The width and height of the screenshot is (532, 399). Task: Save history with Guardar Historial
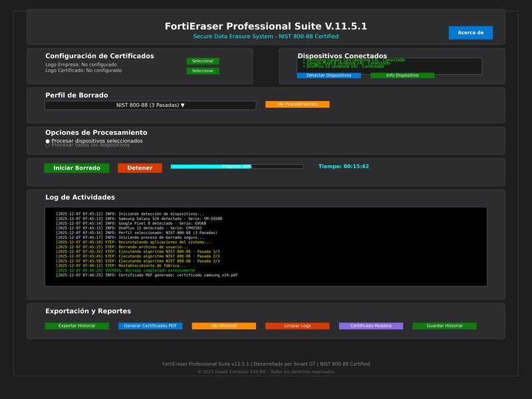pyautogui.click(x=444, y=326)
